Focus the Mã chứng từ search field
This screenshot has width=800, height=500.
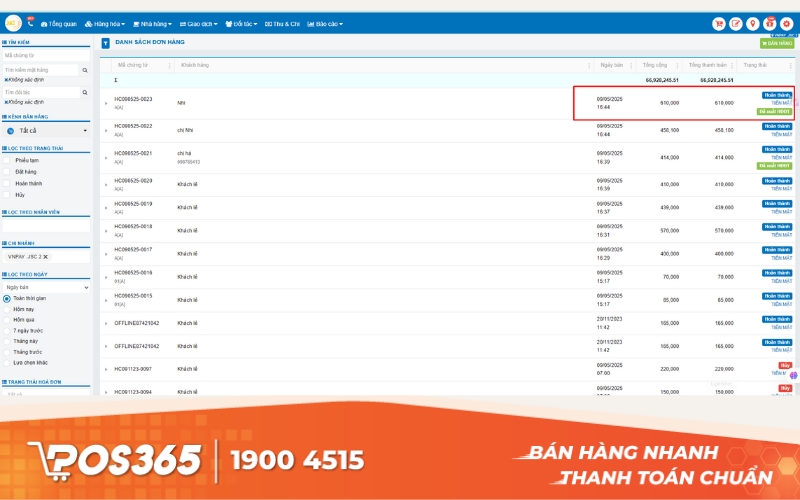pyautogui.click(x=46, y=55)
